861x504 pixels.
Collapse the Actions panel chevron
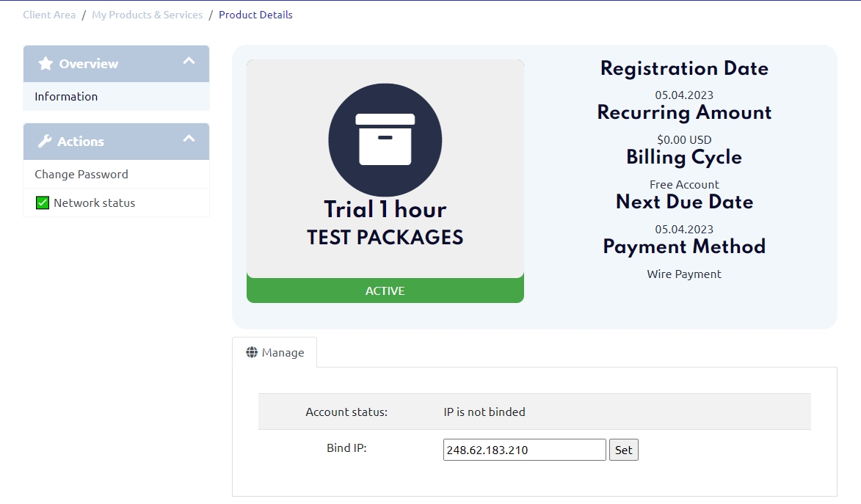coord(189,139)
